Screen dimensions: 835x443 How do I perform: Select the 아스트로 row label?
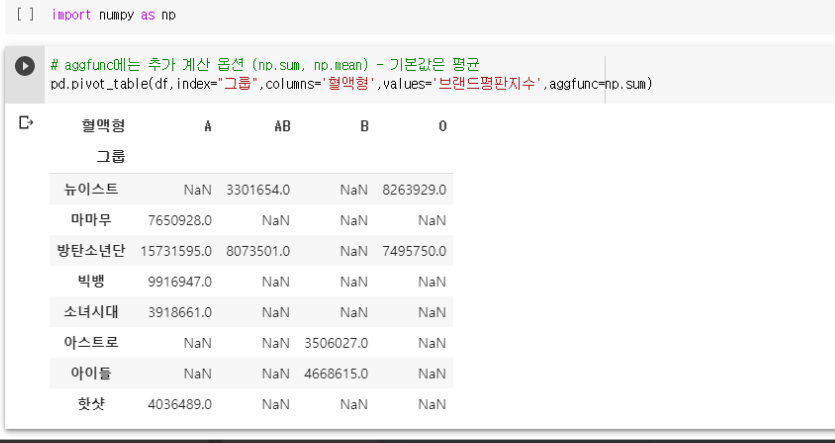[x=91, y=342]
